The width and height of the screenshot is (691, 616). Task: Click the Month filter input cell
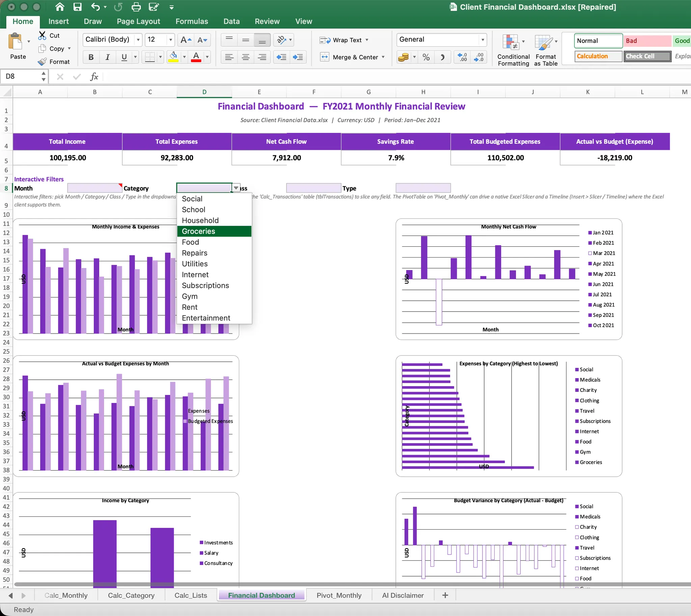click(95, 188)
